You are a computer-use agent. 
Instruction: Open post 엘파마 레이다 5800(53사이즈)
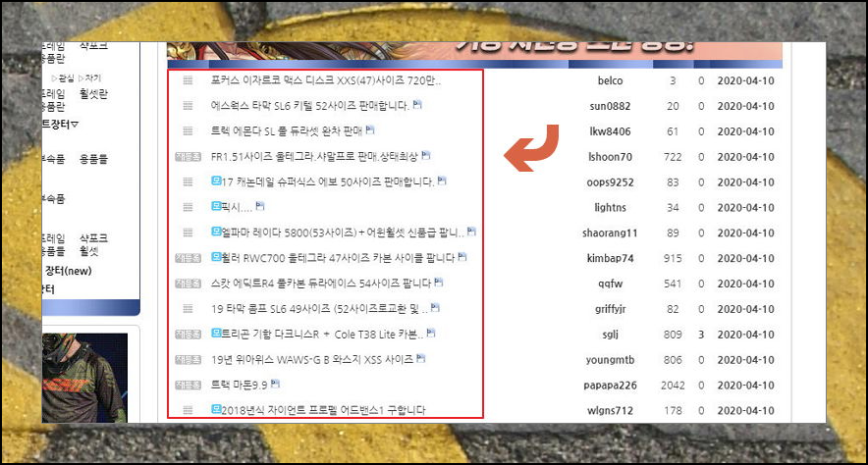tap(343, 232)
